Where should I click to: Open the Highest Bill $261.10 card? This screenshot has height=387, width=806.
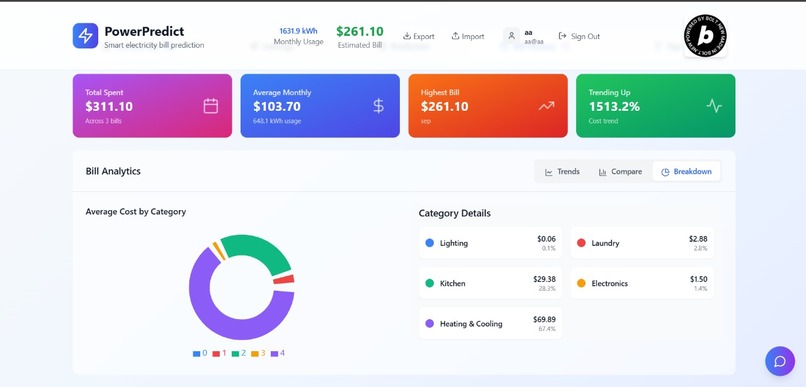(488, 106)
